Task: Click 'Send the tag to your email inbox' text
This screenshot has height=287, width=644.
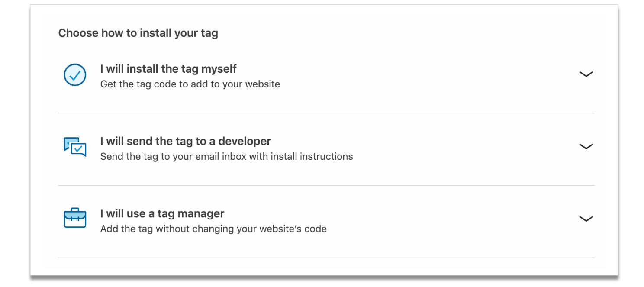Action: click(x=226, y=156)
